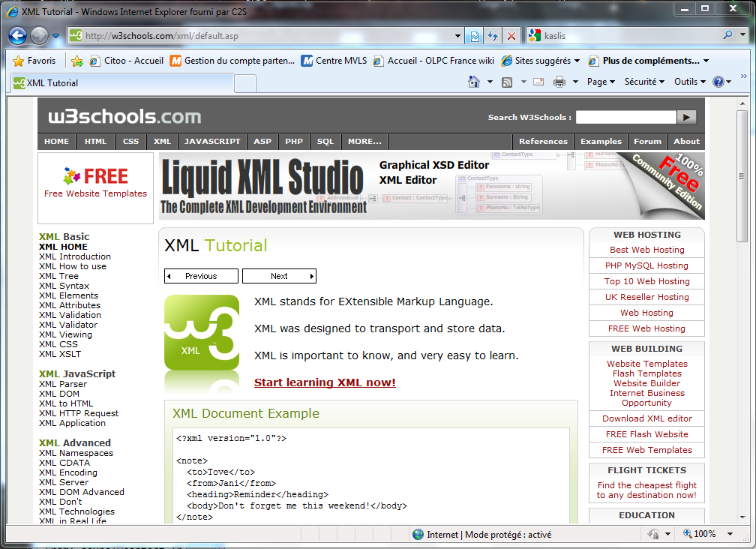Image resolution: width=756 pixels, height=549 pixels.
Task: Follow the Start learning XML now link
Action: (x=325, y=382)
